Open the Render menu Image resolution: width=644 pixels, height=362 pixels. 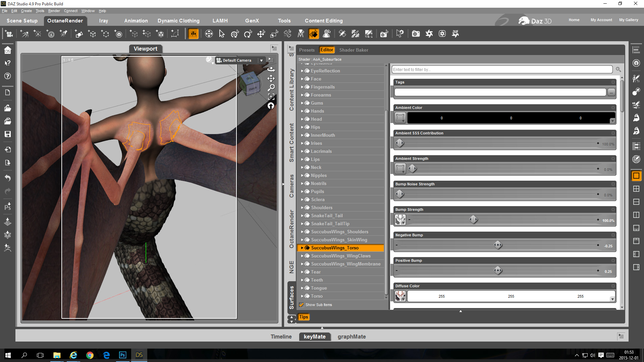(x=54, y=11)
